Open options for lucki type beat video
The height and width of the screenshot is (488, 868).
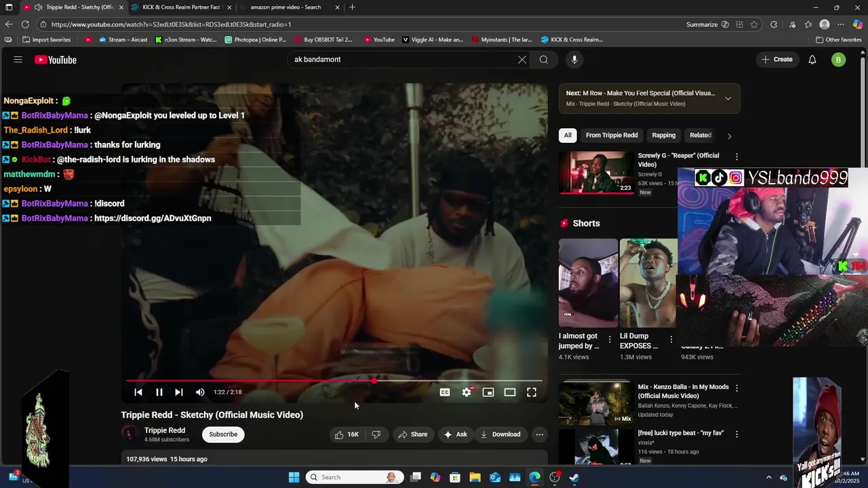click(736, 434)
